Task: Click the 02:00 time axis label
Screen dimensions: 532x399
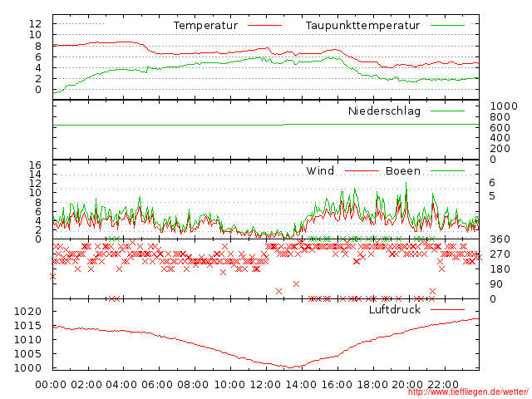Action: point(86,385)
